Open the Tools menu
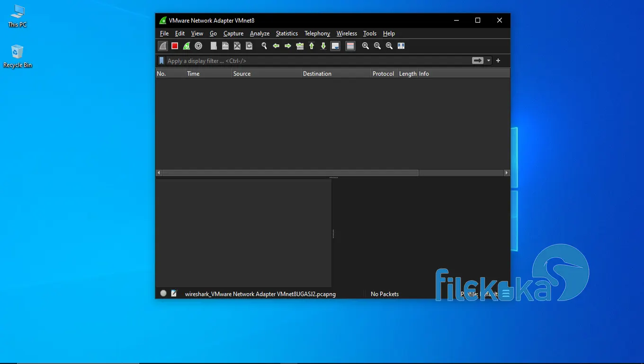This screenshot has height=364, width=644. (370, 34)
